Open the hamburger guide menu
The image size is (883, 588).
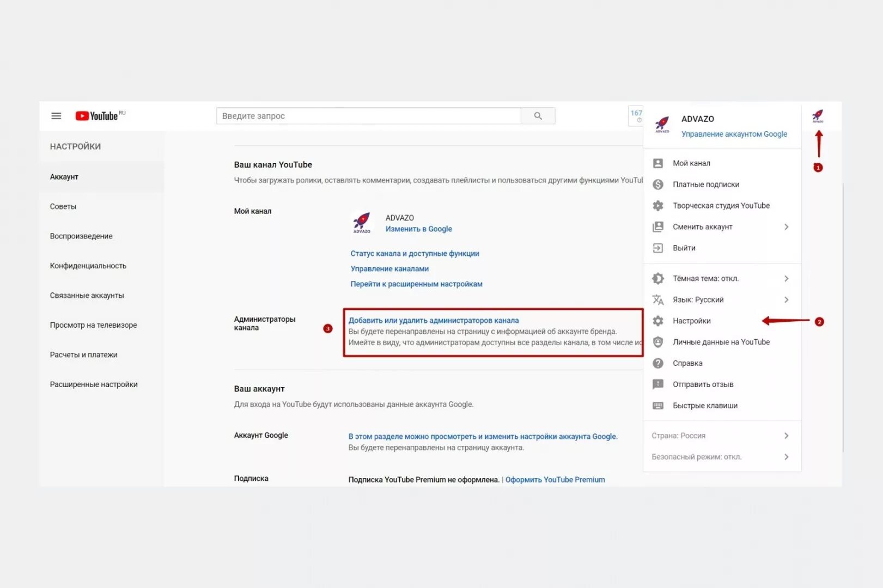click(56, 116)
